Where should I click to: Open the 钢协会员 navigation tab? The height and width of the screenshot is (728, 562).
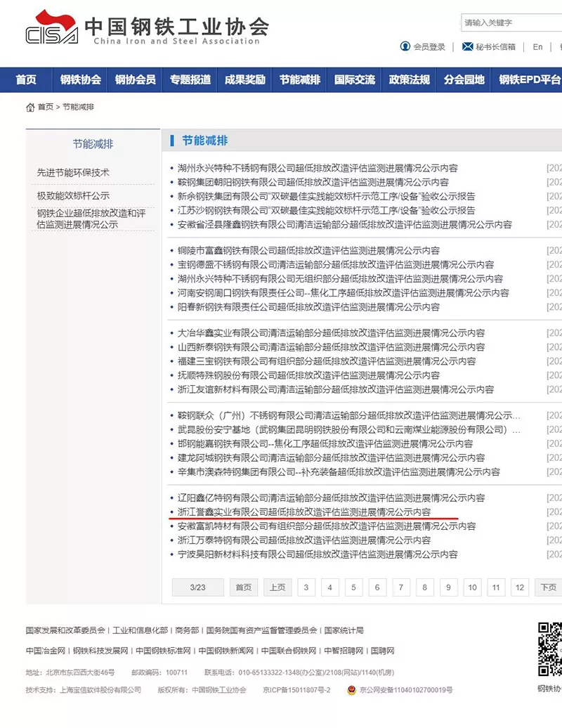click(135, 80)
